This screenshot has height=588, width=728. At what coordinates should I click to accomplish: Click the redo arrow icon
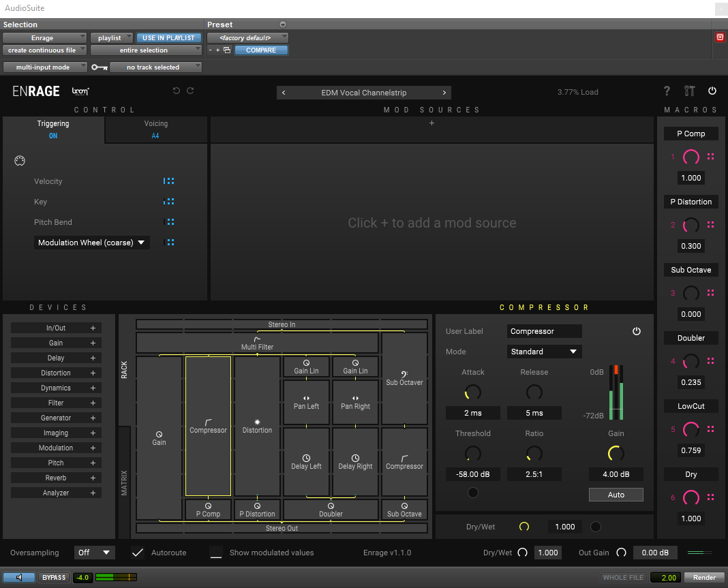coord(190,91)
